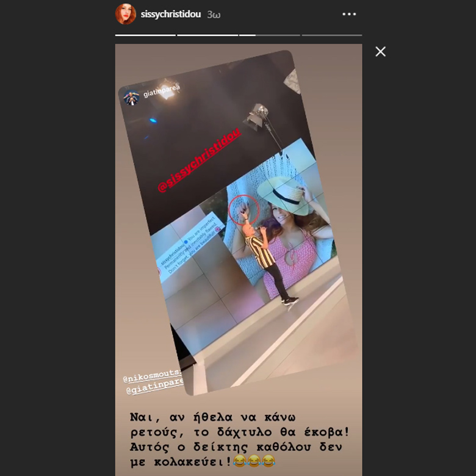Jump to first story progress segment
The image size is (476, 476).
click(x=145, y=35)
